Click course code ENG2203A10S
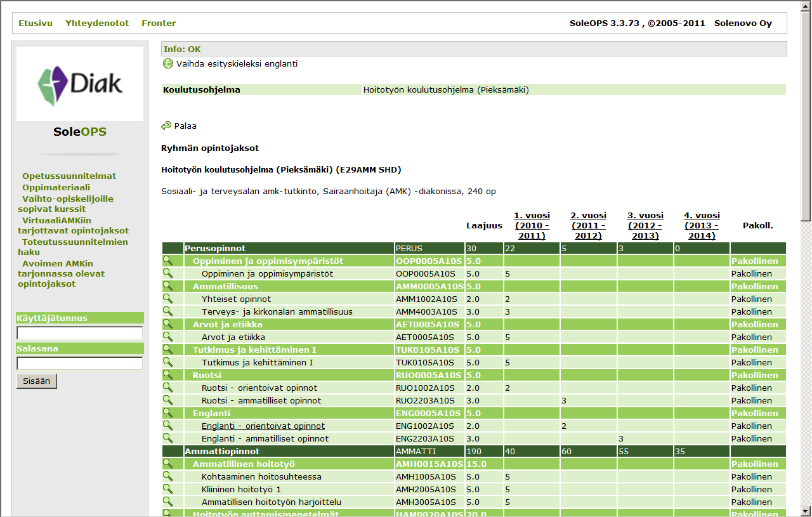This screenshot has height=517, width=812. tap(425, 438)
